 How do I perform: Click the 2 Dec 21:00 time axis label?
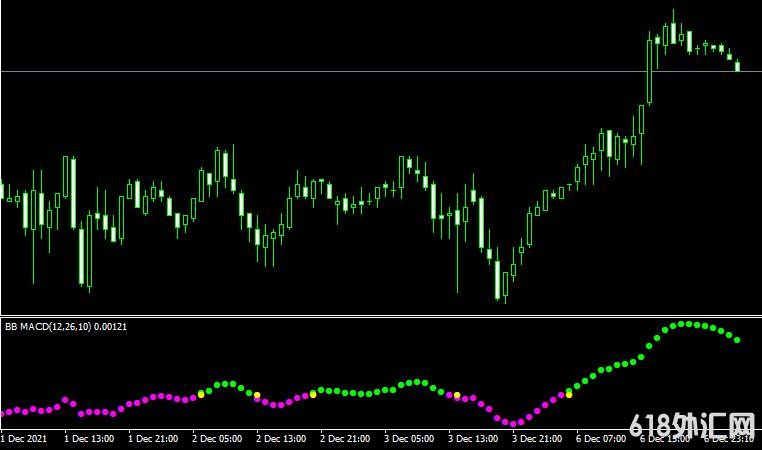point(346,438)
